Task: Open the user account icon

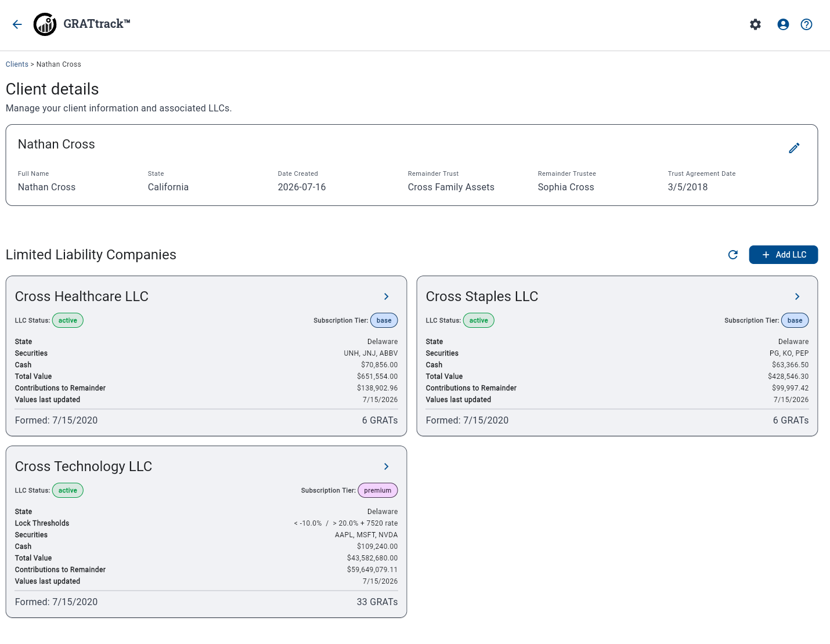Action: [x=783, y=24]
